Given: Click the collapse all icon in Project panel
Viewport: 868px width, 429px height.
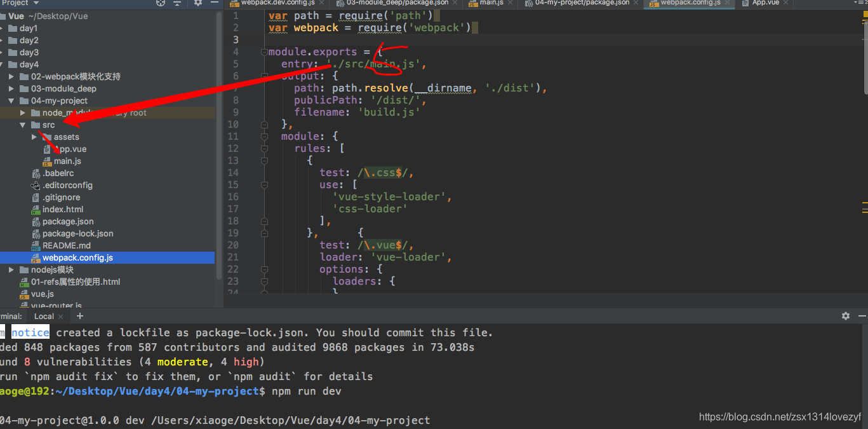Looking at the screenshot, I should 177,3.
